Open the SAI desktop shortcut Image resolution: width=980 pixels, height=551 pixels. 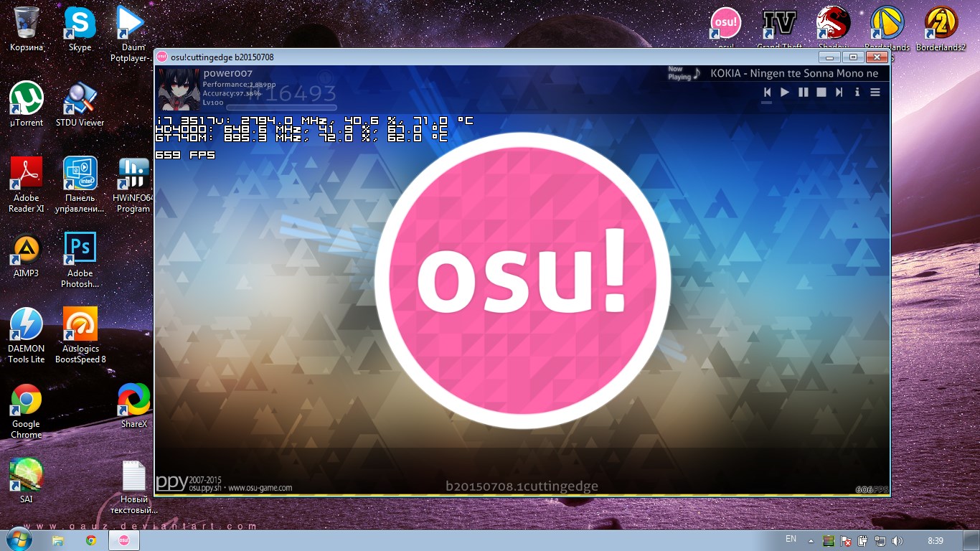tap(27, 481)
